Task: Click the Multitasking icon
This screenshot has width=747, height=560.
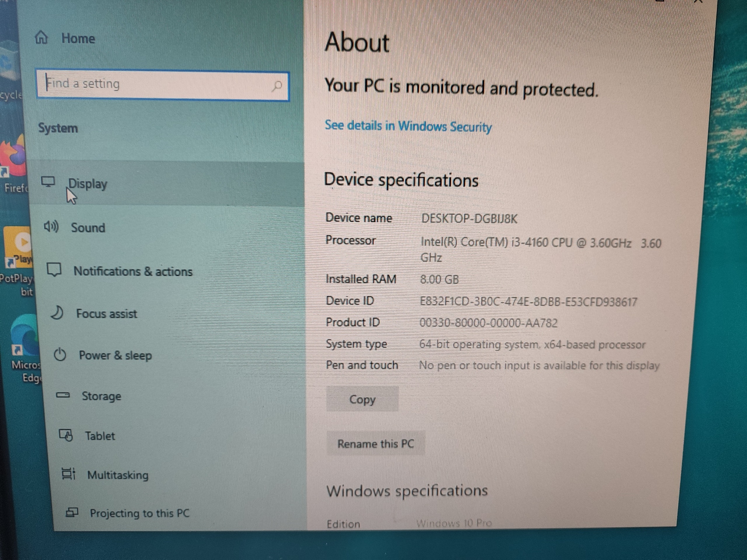Action: [x=69, y=474]
